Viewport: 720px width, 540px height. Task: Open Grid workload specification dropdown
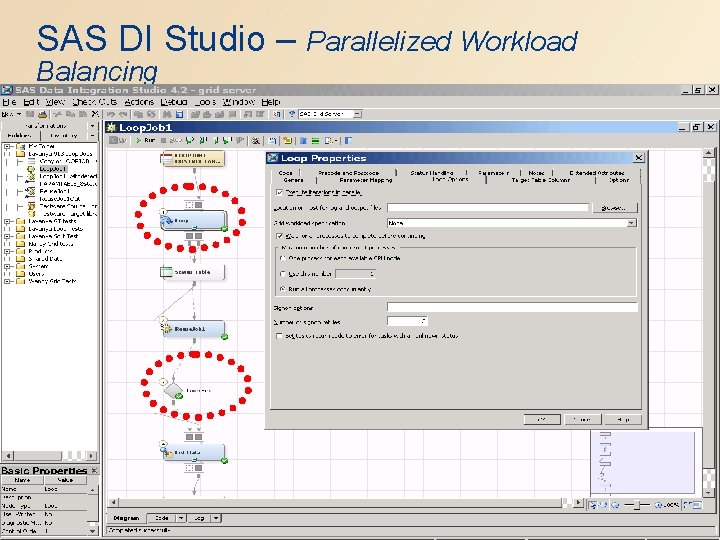click(x=632, y=223)
